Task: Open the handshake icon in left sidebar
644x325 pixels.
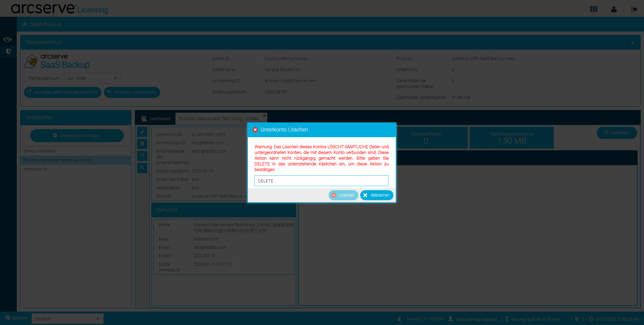Action: coord(7,40)
